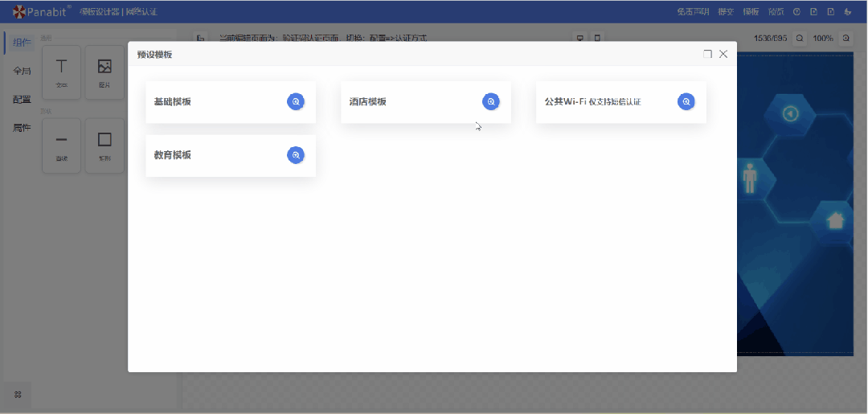This screenshot has height=414, width=868.
Task: Maximize the 预设模板 dialog
Action: coord(707,54)
